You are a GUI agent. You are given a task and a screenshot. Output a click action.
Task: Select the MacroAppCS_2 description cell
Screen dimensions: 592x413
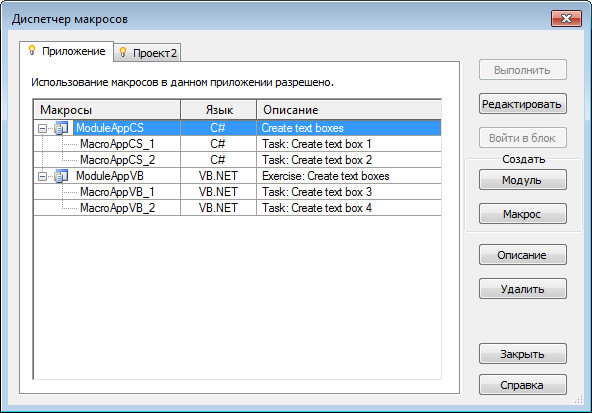(x=349, y=160)
